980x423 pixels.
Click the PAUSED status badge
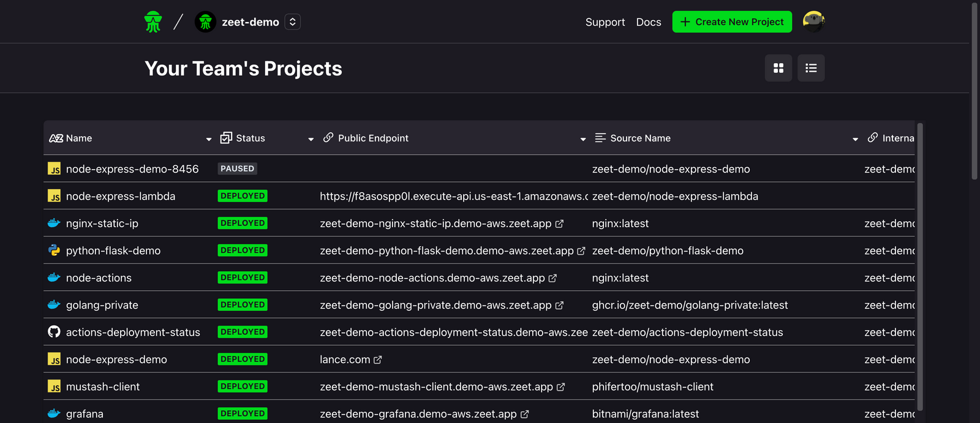237,169
